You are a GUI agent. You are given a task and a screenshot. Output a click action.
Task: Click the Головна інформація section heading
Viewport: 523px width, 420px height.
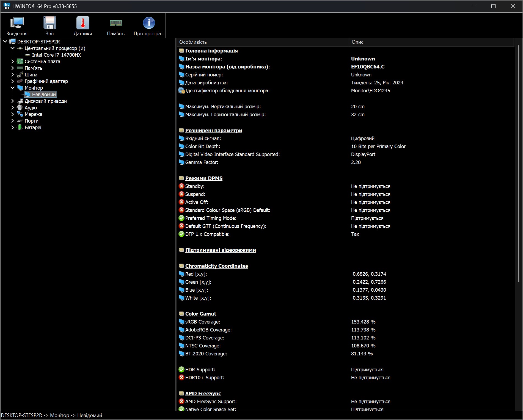point(211,51)
